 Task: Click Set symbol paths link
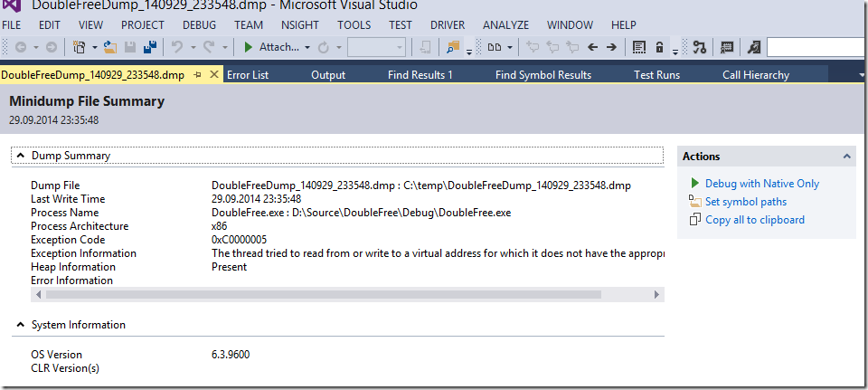point(745,202)
